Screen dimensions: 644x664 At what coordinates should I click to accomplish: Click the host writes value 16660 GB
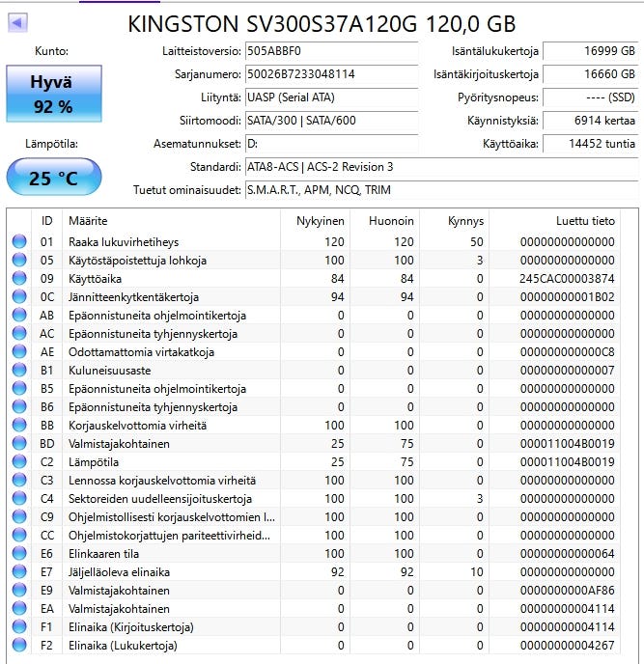590,74
